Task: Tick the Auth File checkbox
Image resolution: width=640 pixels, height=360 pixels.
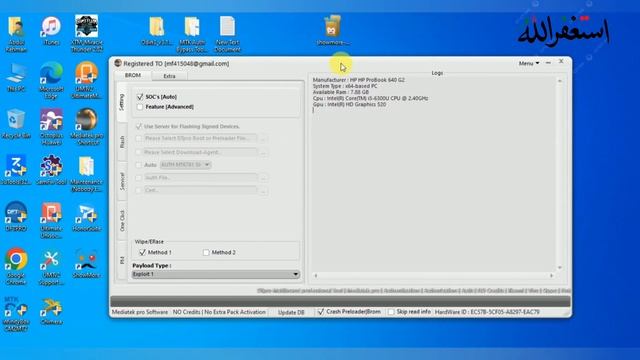Action: pyautogui.click(x=139, y=178)
